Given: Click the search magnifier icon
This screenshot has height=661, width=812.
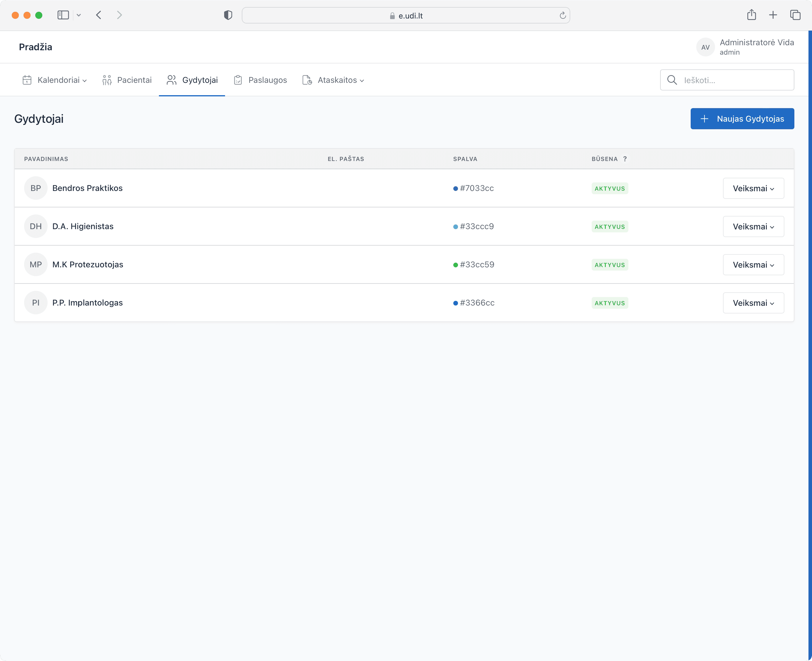Looking at the screenshot, I should tap(672, 80).
